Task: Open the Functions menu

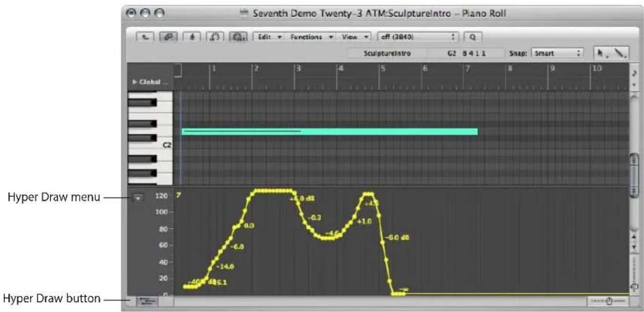Action: (x=311, y=36)
